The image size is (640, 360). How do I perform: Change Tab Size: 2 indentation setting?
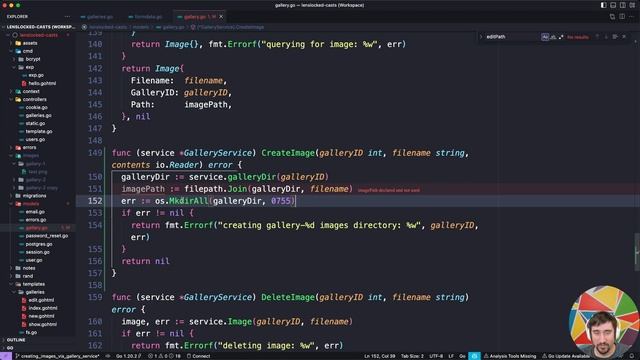click(412, 356)
